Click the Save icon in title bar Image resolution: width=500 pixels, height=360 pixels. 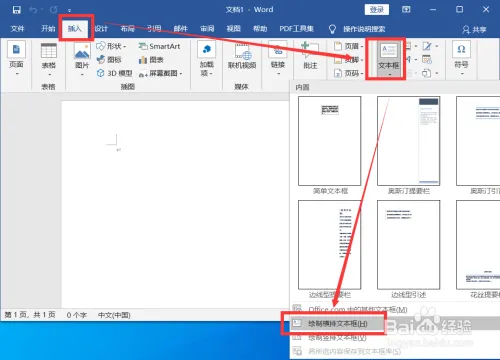(x=17, y=10)
